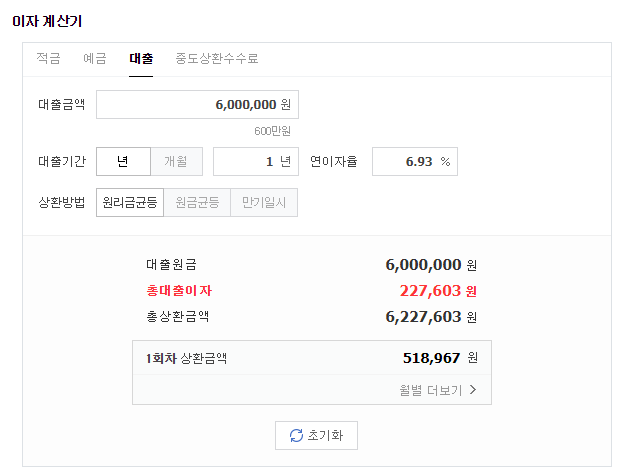This screenshot has width=626, height=475.
Task: Select the 년 loan period unit
Action: (x=123, y=161)
